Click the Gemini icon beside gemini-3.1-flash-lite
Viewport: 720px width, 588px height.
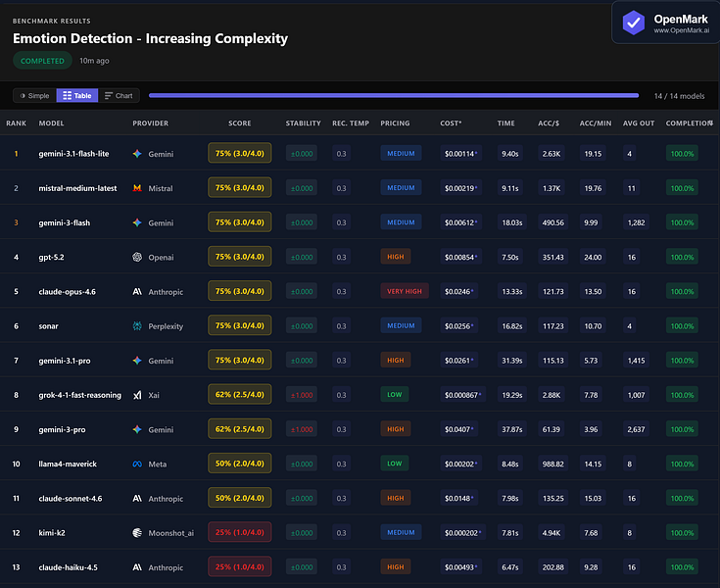pos(137,154)
